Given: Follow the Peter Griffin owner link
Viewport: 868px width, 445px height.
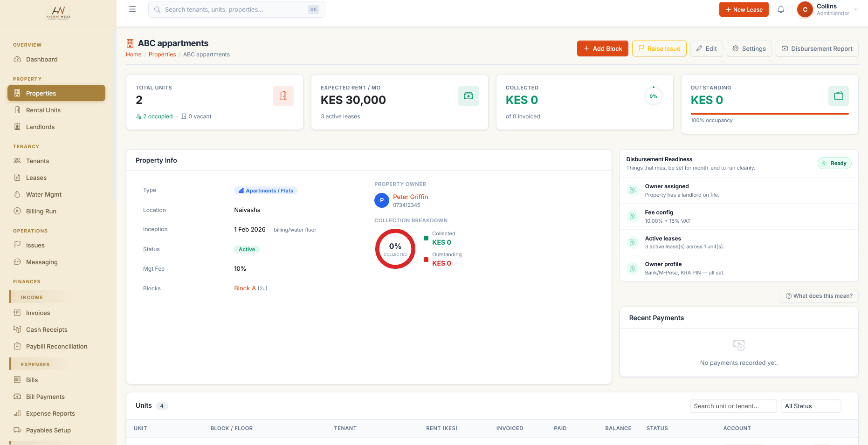Looking at the screenshot, I should coord(410,197).
